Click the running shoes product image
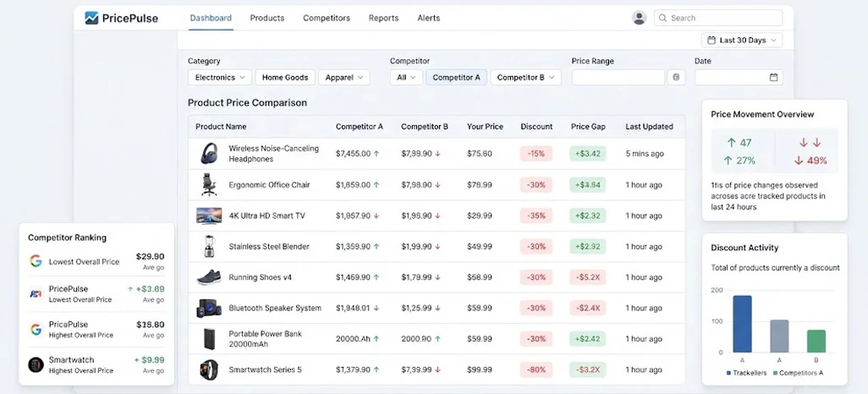 click(x=209, y=277)
